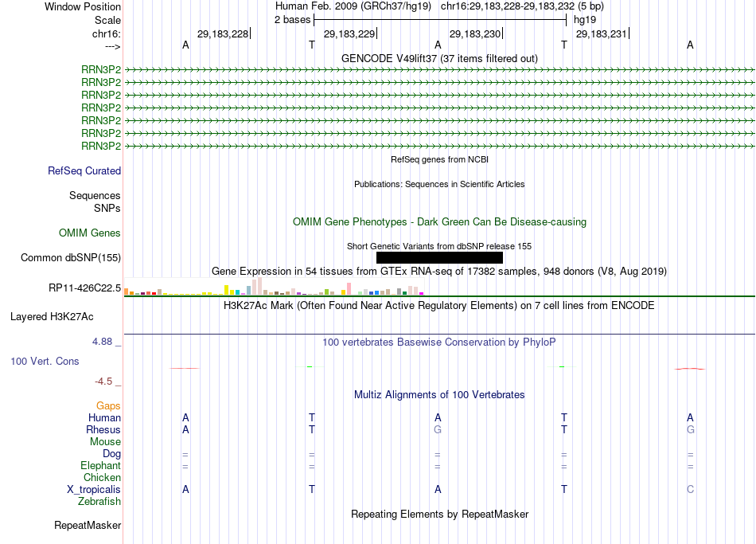Click the Zebrafish species label
The image size is (756, 544).
99,502
